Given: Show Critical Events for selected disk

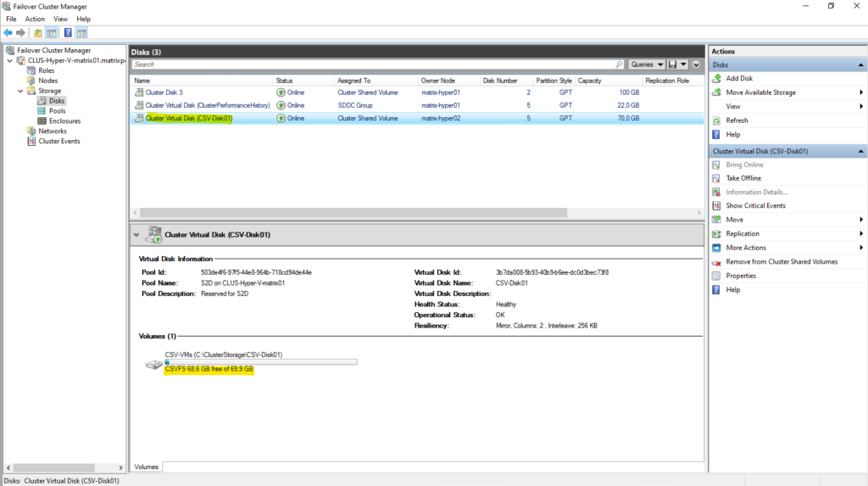Looking at the screenshot, I should coord(755,205).
